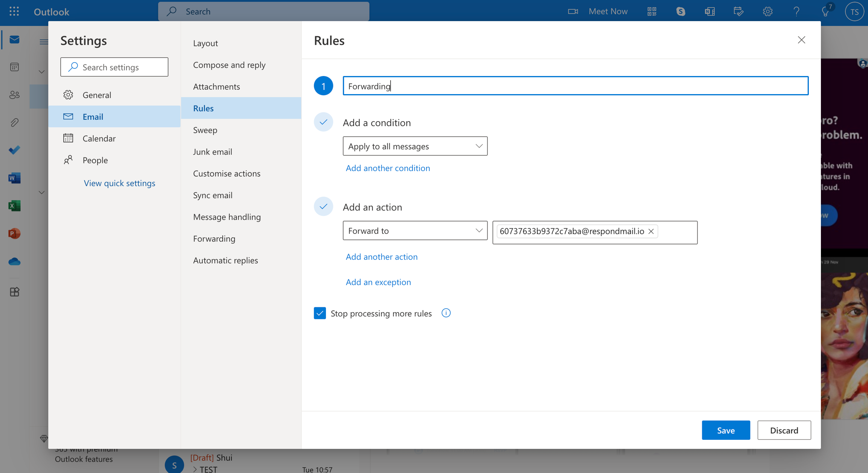Save the forwarding rule
The width and height of the screenshot is (868, 473).
(x=726, y=430)
